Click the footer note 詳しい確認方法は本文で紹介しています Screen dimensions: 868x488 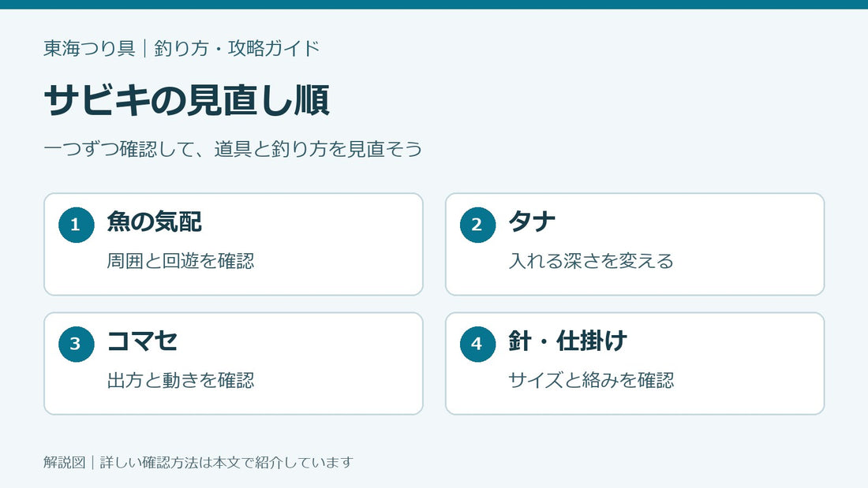pyautogui.click(x=226, y=462)
